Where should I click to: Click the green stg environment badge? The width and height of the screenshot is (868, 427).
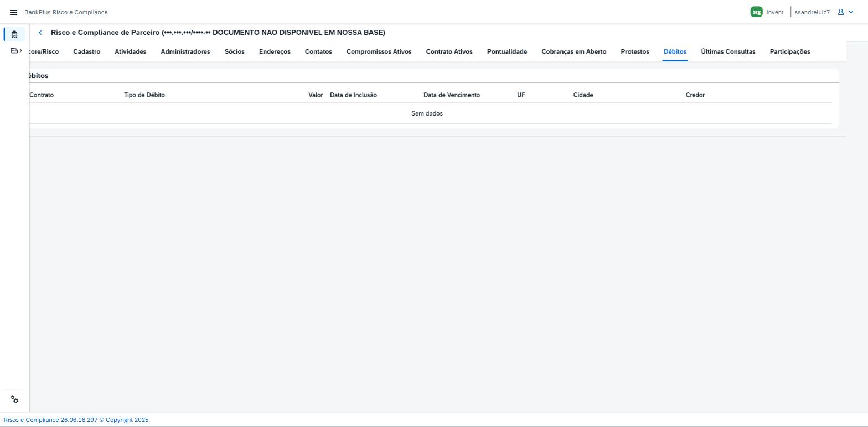(756, 12)
